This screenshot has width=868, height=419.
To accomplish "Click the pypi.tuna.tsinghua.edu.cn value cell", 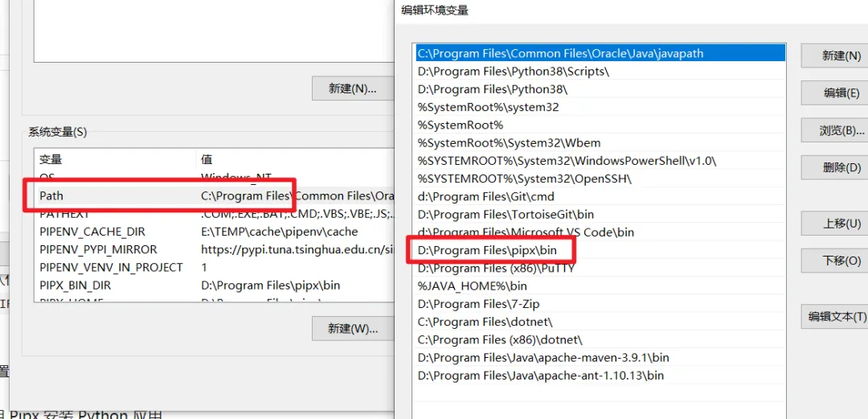I will click(297, 249).
